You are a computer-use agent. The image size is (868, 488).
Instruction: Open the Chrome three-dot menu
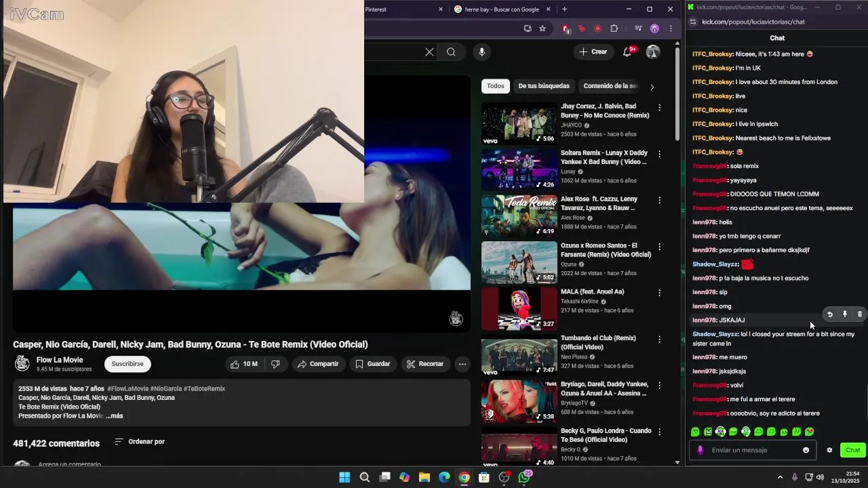671,28
